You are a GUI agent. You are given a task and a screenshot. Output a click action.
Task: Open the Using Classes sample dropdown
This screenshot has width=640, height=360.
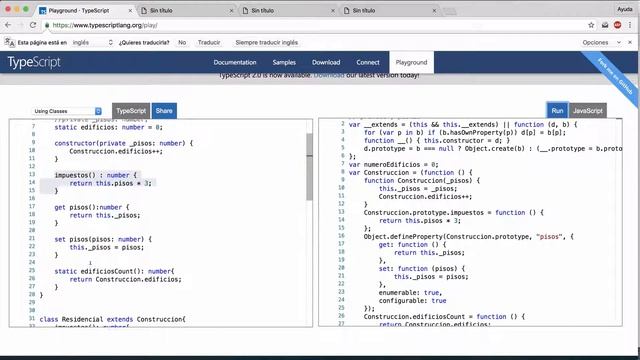[67, 111]
